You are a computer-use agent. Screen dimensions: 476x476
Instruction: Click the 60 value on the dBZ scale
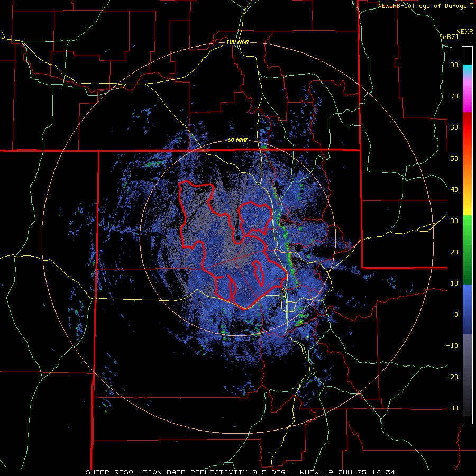[454, 127]
